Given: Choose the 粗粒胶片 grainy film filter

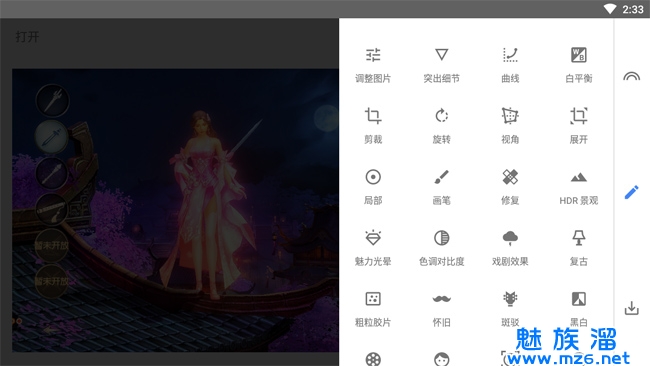Looking at the screenshot, I should click(373, 309).
